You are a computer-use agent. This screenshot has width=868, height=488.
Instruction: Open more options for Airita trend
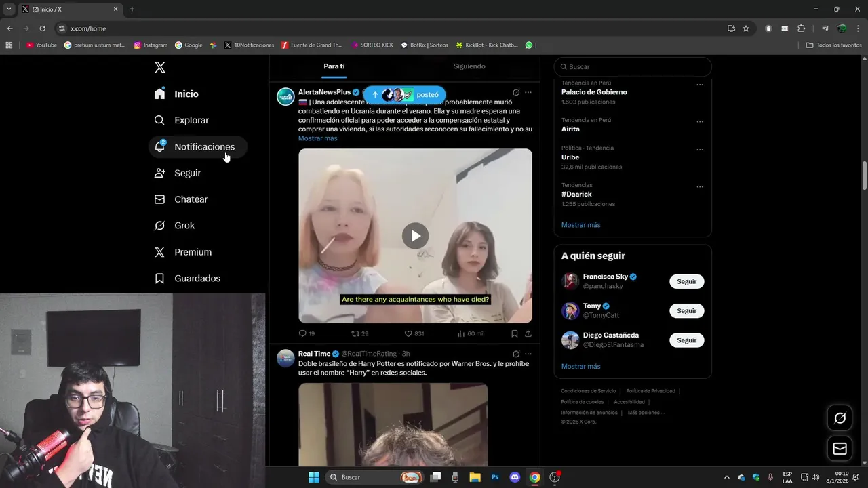click(700, 122)
